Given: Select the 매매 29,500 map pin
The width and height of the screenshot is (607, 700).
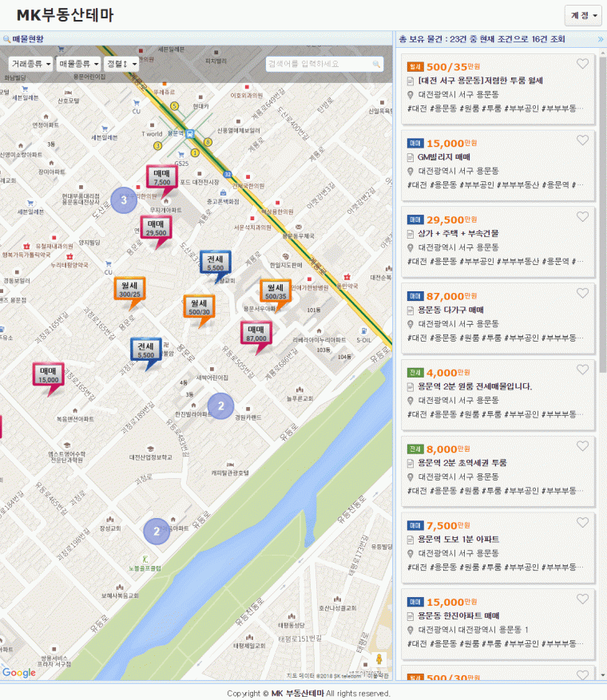Looking at the screenshot, I should [156, 228].
